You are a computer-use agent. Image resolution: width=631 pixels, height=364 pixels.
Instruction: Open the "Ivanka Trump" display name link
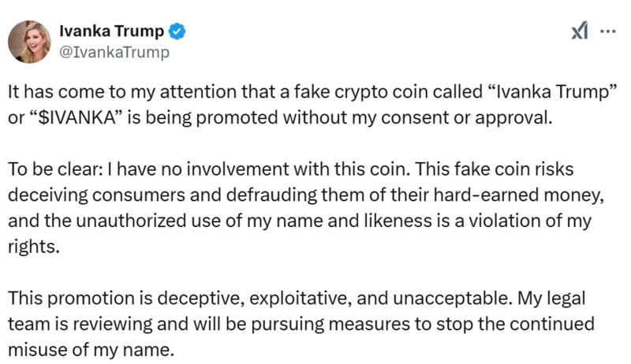(x=112, y=32)
